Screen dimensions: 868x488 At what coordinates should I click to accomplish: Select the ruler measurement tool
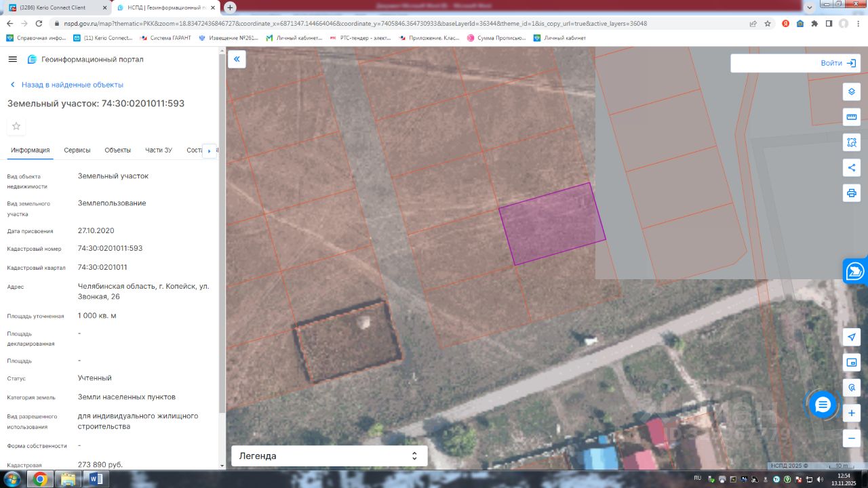point(852,117)
